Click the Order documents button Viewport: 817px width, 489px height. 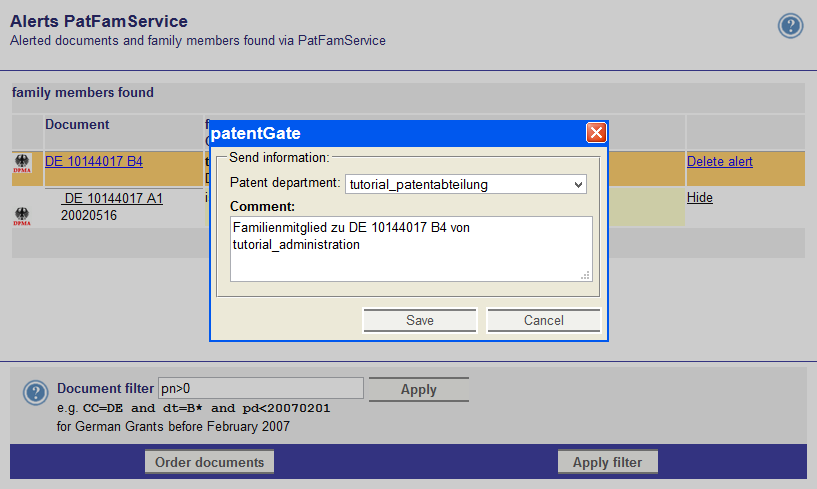point(209,462)
